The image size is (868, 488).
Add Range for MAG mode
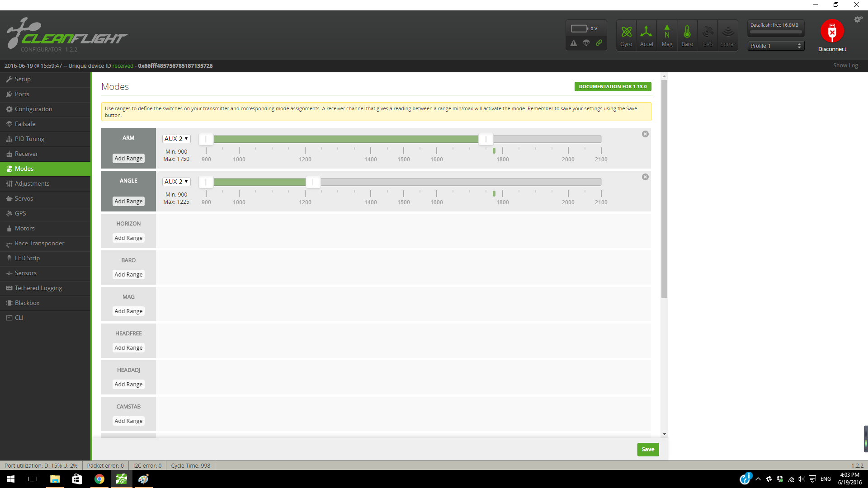[128, 311]
